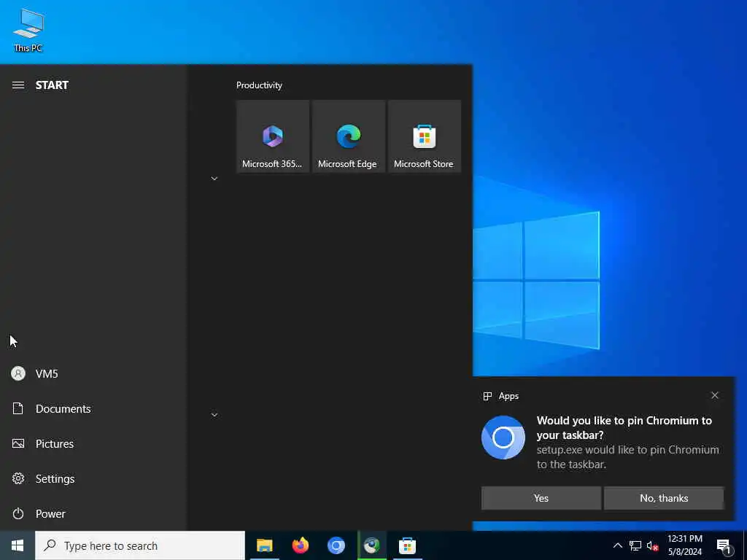Launch Microsoft Edge tile
This screenshot has height=560, width=747.
click(348, 136)
